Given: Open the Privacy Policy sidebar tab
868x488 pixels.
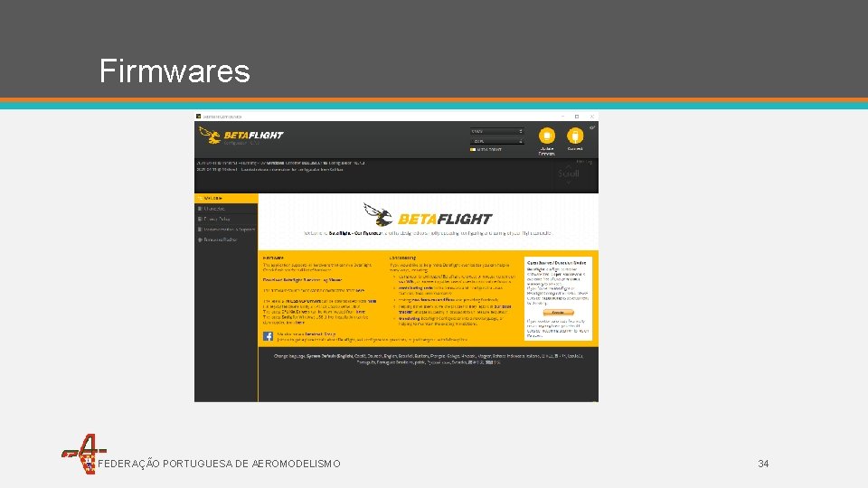Looking at the screenshot, I should tap(226, 219).
